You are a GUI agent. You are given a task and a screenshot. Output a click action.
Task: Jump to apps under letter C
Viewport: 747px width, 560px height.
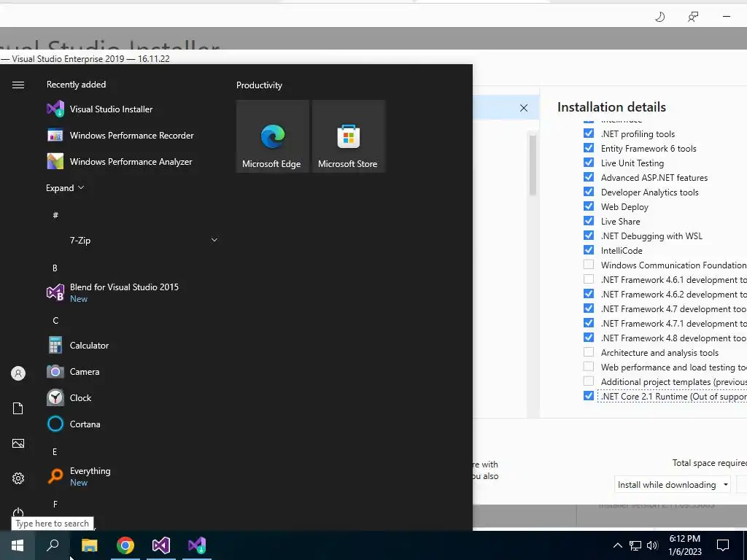coord(55,321)
